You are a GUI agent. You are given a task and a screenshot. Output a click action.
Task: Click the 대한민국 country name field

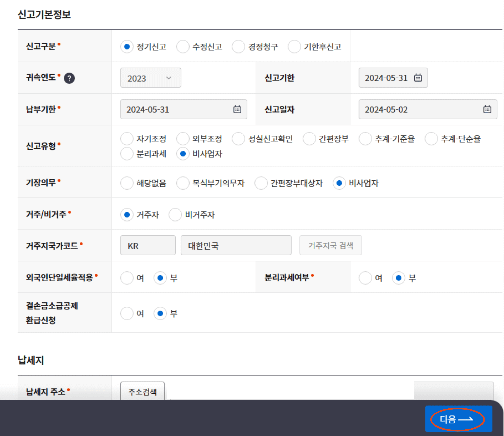tap(236, 245)
